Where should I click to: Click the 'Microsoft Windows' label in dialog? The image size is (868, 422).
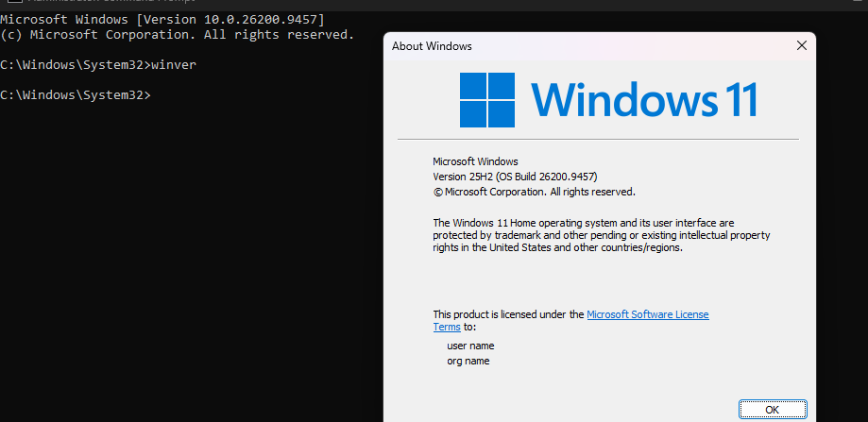[x=475, y=162]
